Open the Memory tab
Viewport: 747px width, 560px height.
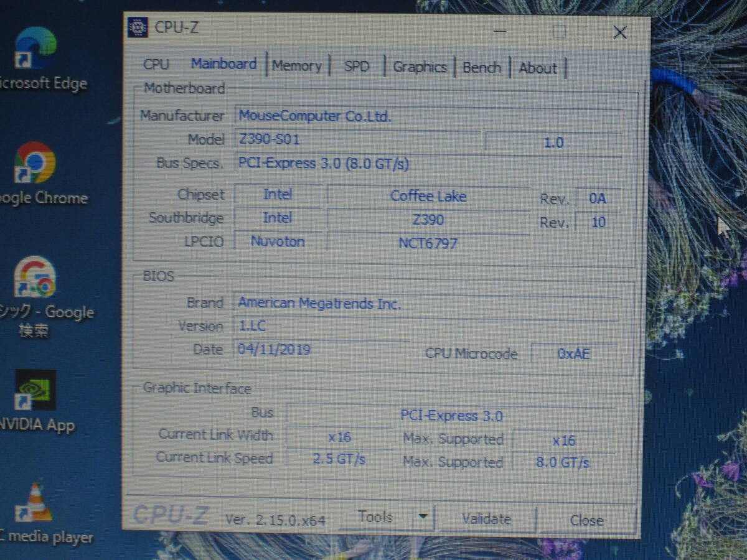coord(297,66)
